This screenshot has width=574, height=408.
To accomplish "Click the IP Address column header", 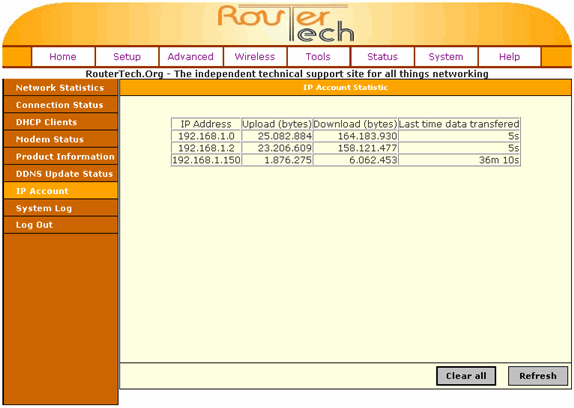I will click(206, 124).
